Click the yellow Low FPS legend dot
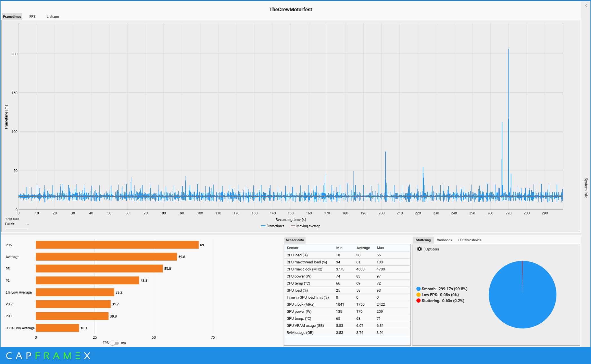This screenshot has width=591, height=364. pos(418,295)
